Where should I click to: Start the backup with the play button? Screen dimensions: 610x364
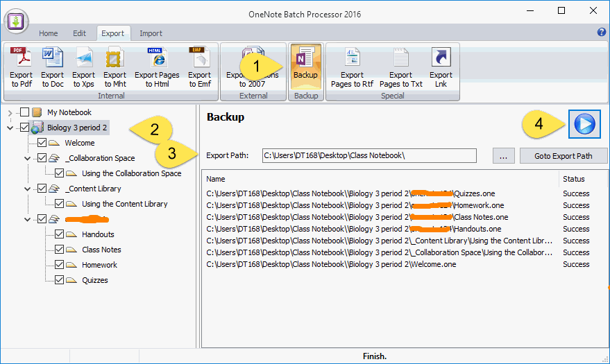pyautogui.click(x=584, y=124)
